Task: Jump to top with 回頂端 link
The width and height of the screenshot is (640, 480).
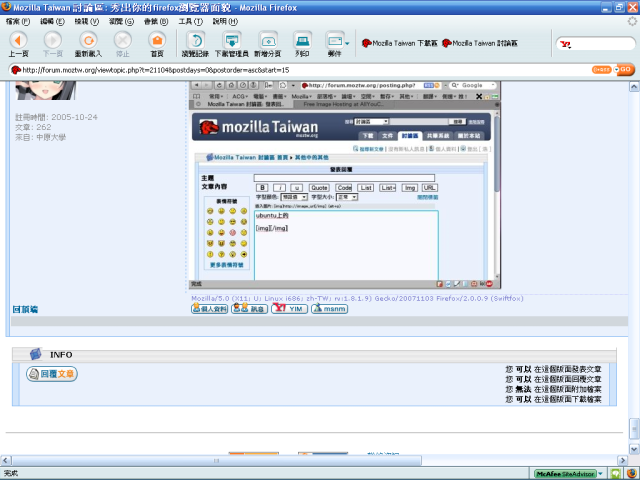Action: (x=25, y=310)
